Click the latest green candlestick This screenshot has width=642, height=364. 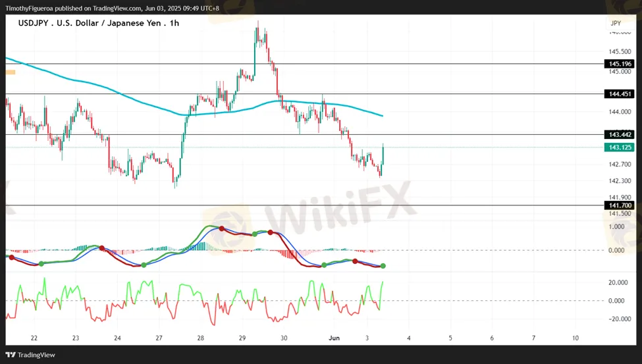(383, 155)
